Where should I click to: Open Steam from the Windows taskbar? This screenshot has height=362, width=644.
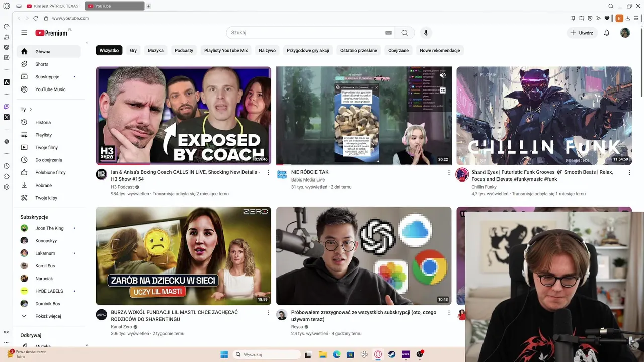[392, 354]
